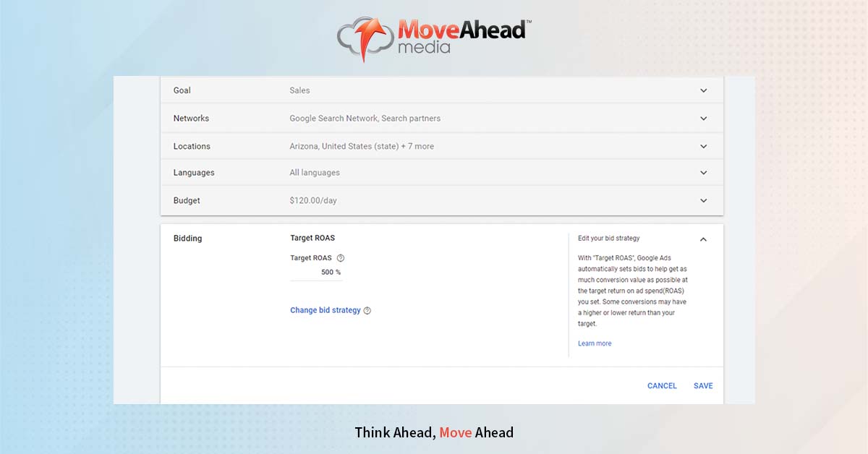This screenshot has height=454, width=868.
Task: Click Arizona, United States (state) + 7 more
Action: tap(362, 146)
